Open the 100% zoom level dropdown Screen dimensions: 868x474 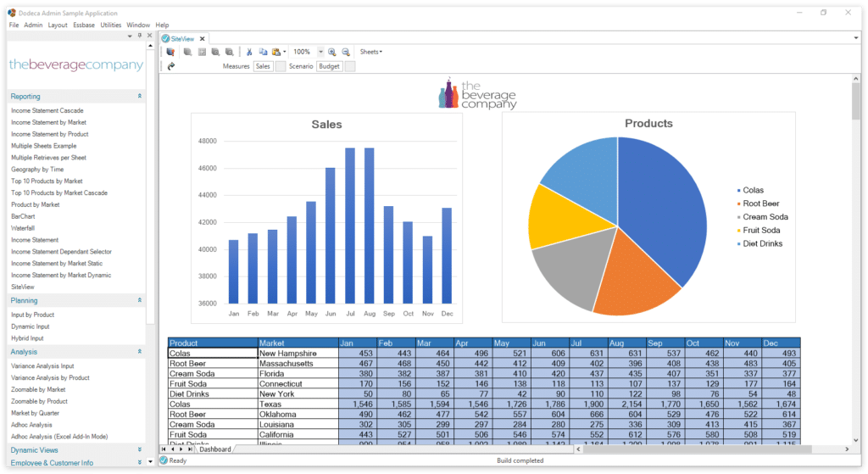[320, 52]
